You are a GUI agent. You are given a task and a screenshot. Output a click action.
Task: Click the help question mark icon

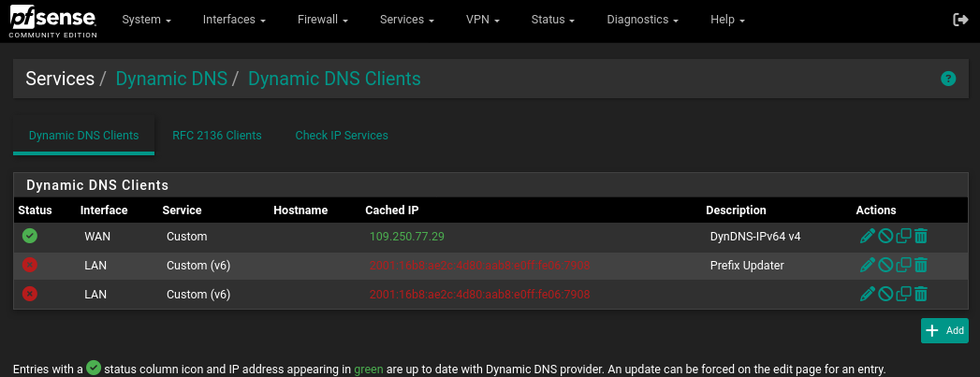pyautogui.click(x=947, y=79)
